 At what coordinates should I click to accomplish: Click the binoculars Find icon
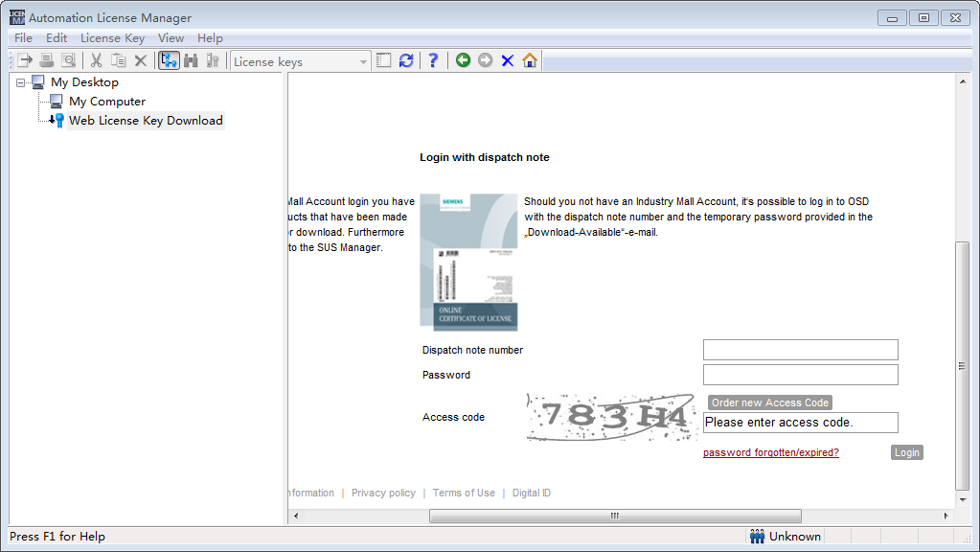pyautogui.click(x=191, y=60)
